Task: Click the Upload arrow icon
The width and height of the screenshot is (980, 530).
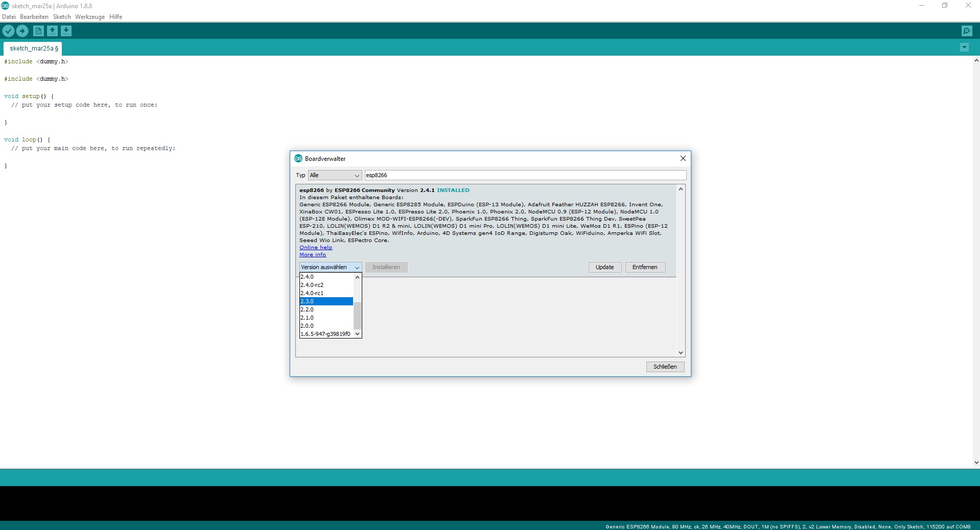Action: (x=22, y=31)
